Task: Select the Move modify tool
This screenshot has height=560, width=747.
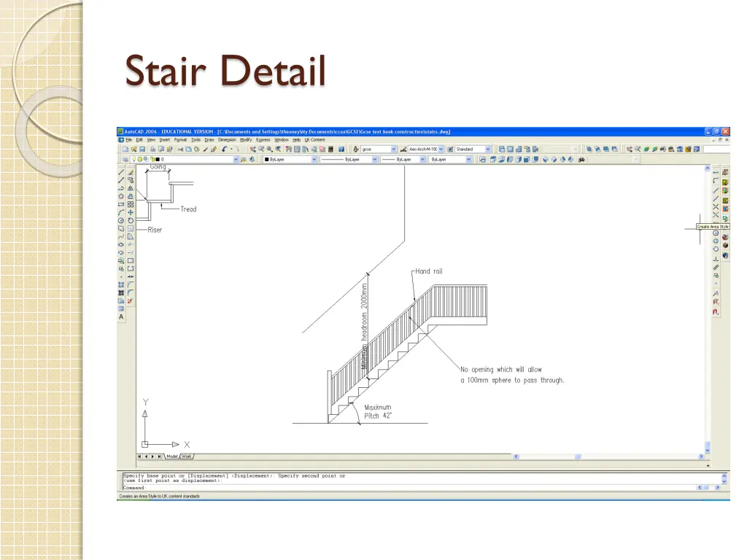Action: (x=131, y=212)
